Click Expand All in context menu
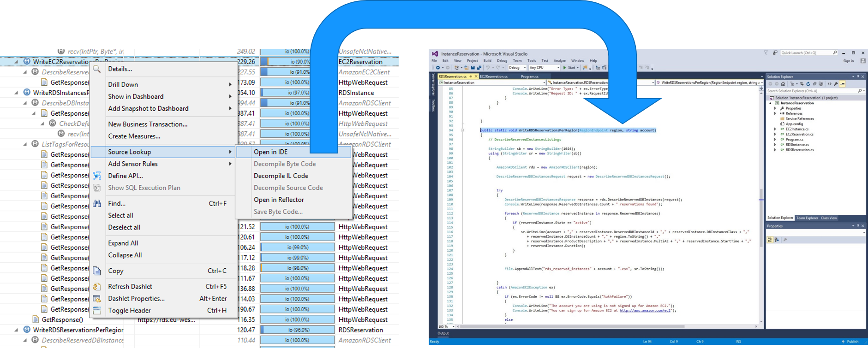The width and height of the screenshot is (868, 348). [x=123, y=243]
